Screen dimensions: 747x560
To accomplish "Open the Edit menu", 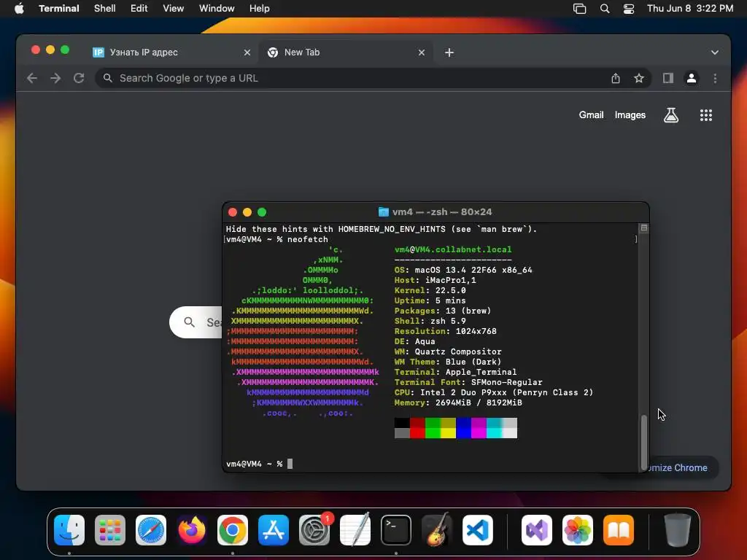I will pyautogui.click(x=139, y=9).
